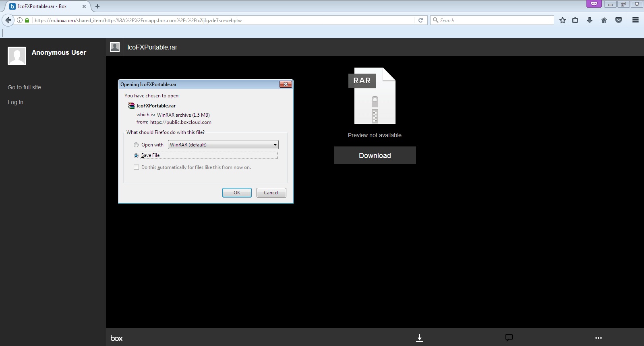Viewport: 644px width, 346px height.
Task: Confirm the dialog with OK
Action: [237, 193]
